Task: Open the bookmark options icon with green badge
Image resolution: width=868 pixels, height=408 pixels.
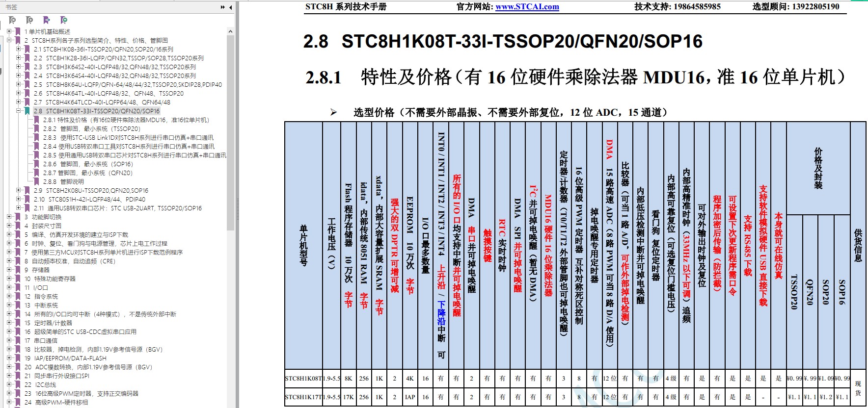Action: pyautogui.click(x=64, y=20)
